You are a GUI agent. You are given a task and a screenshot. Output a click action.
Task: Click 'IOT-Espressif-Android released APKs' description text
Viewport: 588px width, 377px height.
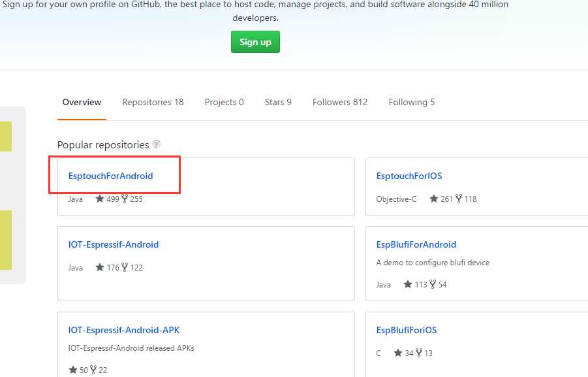pos(131,348)
